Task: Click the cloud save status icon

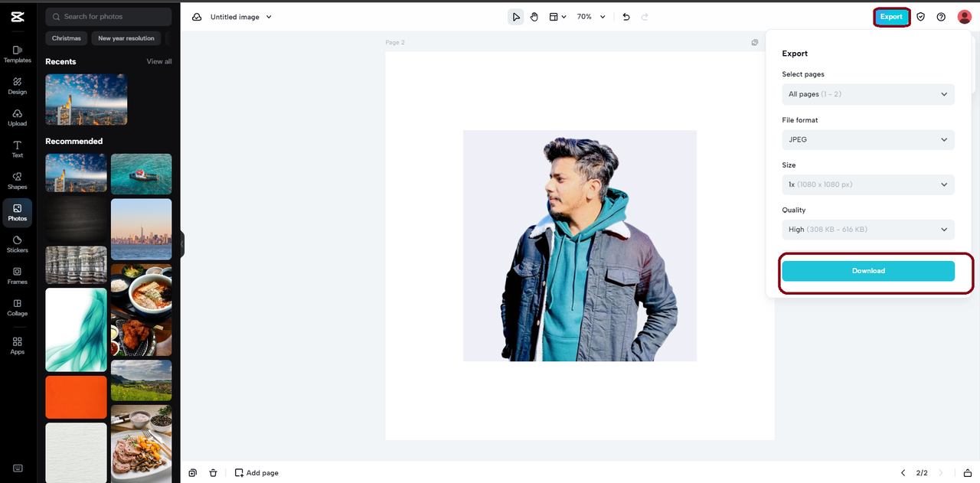Action: click(x=197, y=17)
